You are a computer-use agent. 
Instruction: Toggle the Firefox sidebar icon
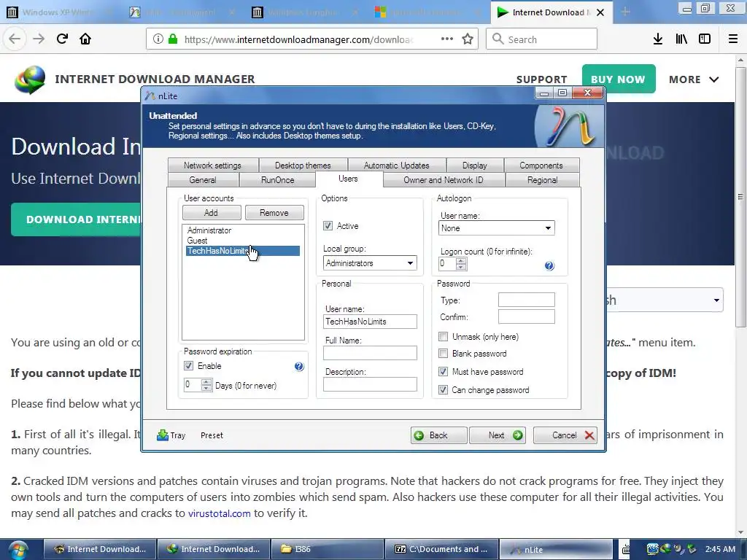705,39
